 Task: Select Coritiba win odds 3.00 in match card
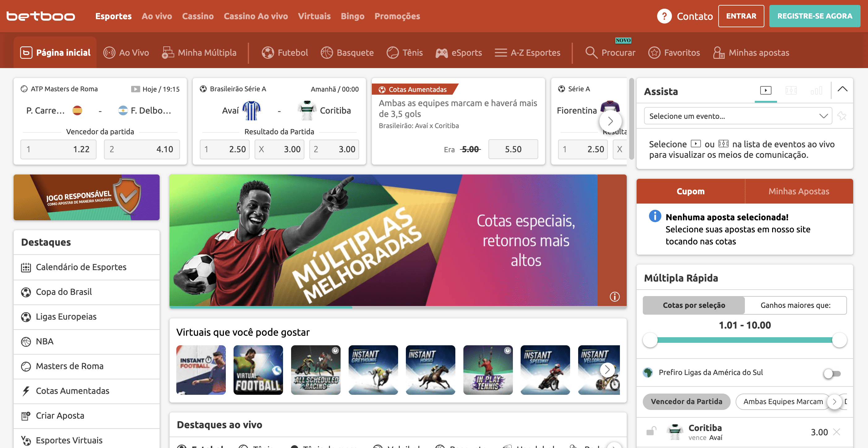tap(334, 149)
